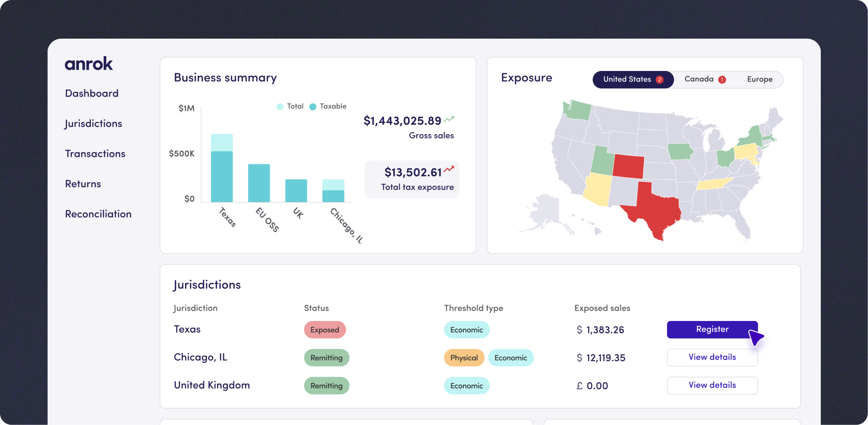This screenshot has height=425, width=868.
Task: Click the green trend arrow beside Gross sales
Action: 449,119
